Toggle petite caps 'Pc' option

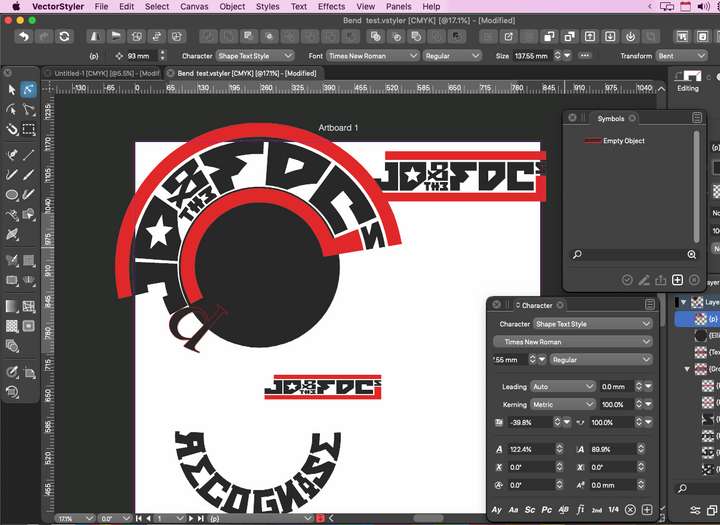click(x=546, y=509)
